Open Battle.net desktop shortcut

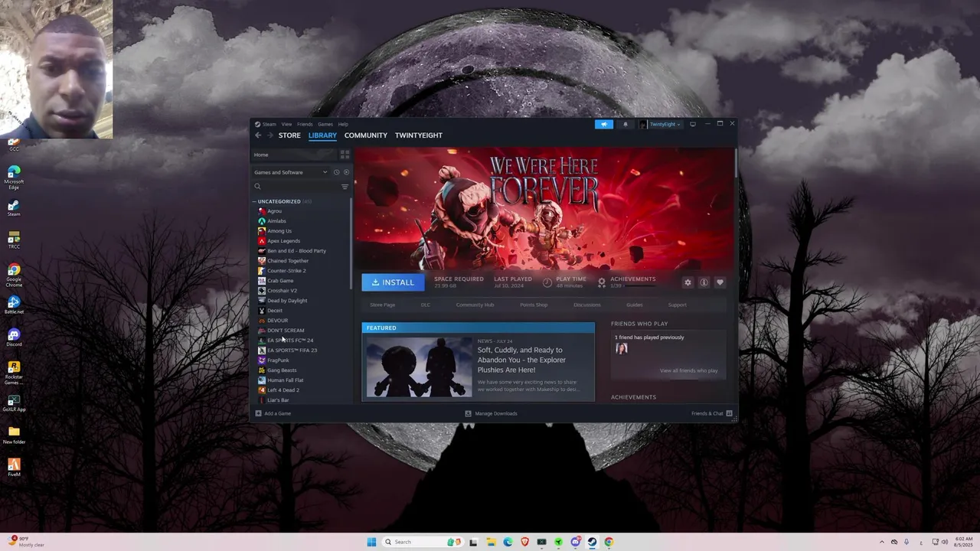(14, 305)
